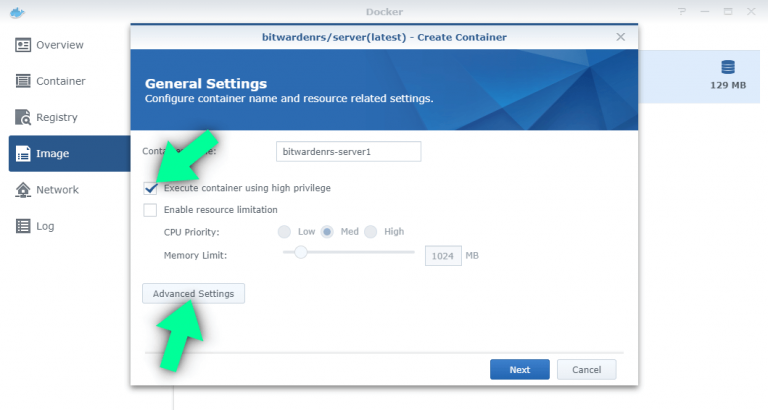Viewport: 768px width, 410px height.
Task: View the Log section label
Action: click(45, 226)
